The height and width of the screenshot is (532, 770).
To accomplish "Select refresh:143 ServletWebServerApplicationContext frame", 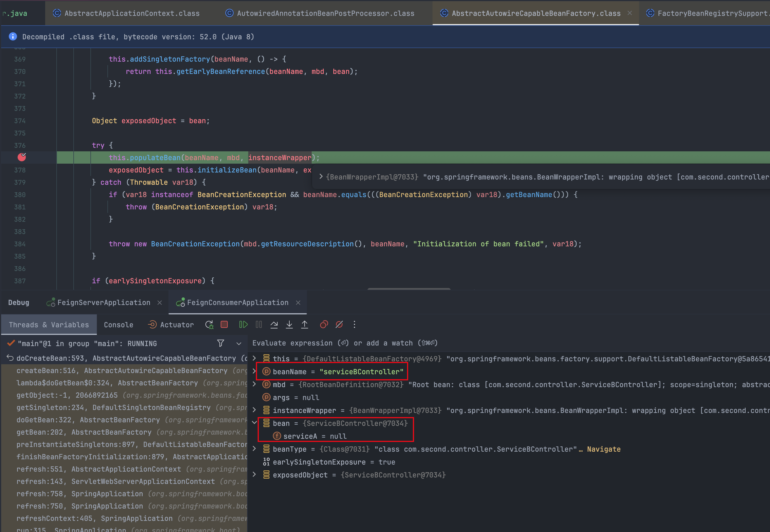I will 124,482.
